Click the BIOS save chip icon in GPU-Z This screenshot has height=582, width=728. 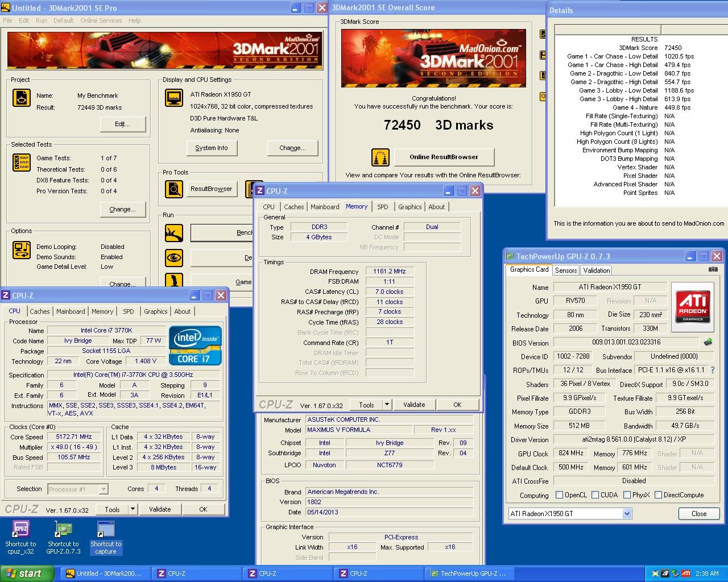pos(708,342)
